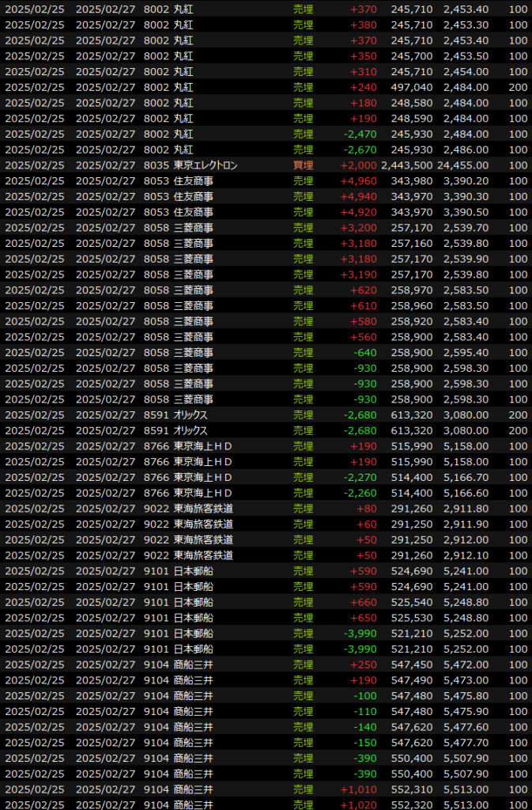Viewport: 532px width, 810px height.
Task: Click the +2,000 profit value
Action: click(x=357, y=165)
